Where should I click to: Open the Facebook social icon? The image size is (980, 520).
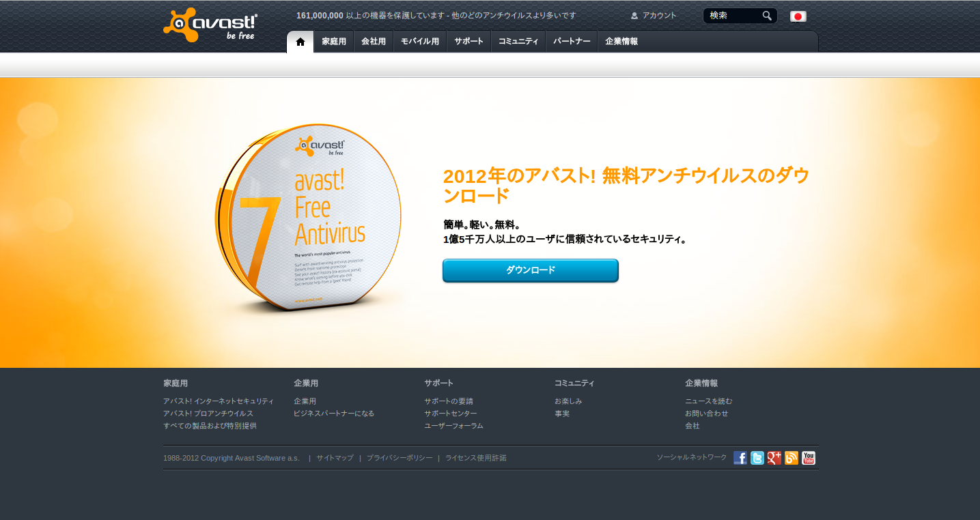click(740, 458)
